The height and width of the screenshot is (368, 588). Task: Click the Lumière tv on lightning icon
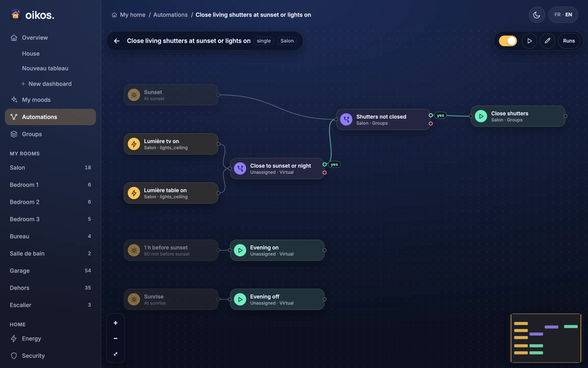click(x=134, y=144)
